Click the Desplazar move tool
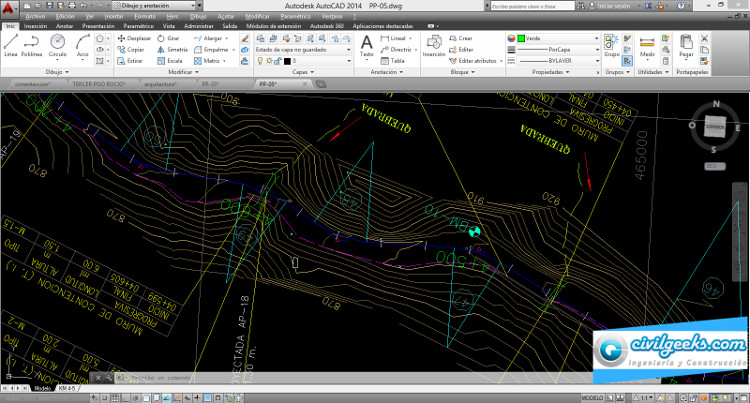This screenshot has height=403, width=750. tap(134, 37)
